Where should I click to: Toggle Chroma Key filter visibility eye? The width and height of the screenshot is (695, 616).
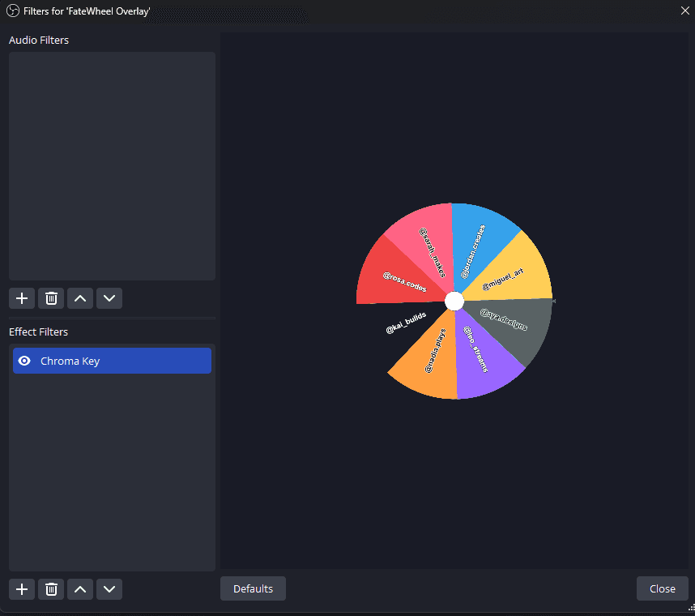click(x=24, y=361)
